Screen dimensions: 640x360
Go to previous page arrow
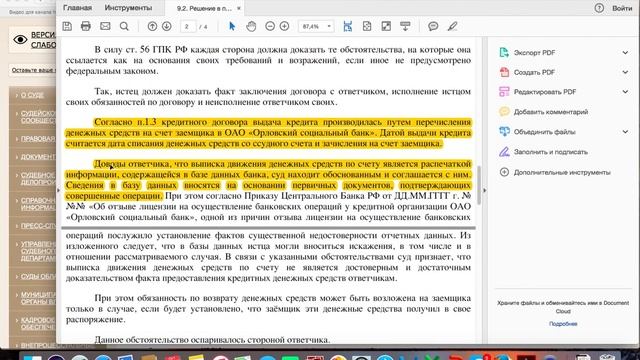[152, 27]
